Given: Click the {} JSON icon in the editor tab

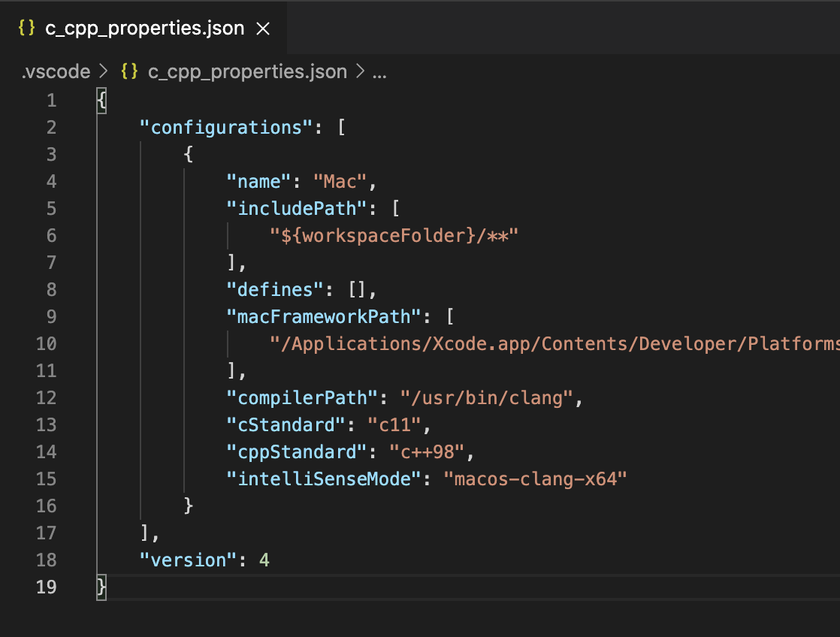Looking at the screenshot, I should click(x=25, y=27).
